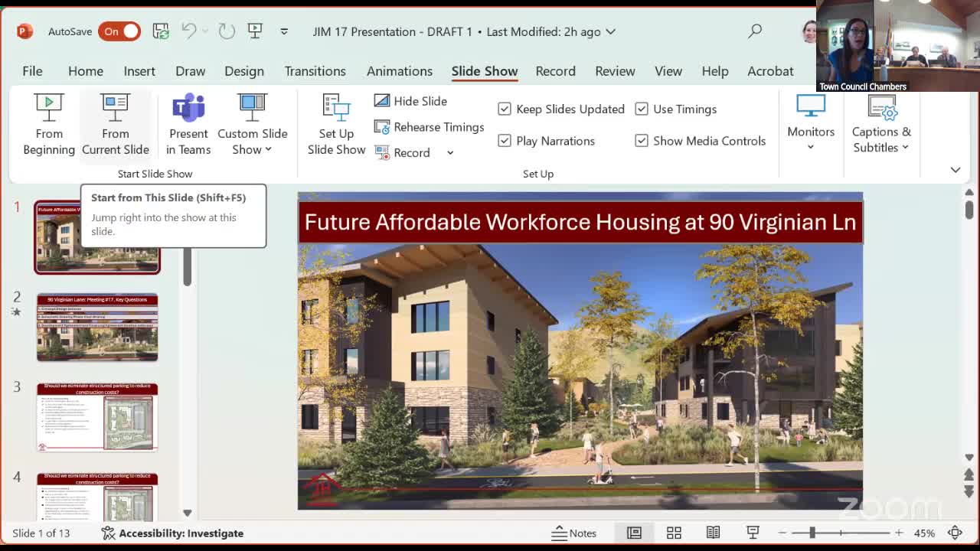This screenshot has height=551, width=980.
Task: Click the Slide 1 of 13 indicator
Action: [41, 533]
